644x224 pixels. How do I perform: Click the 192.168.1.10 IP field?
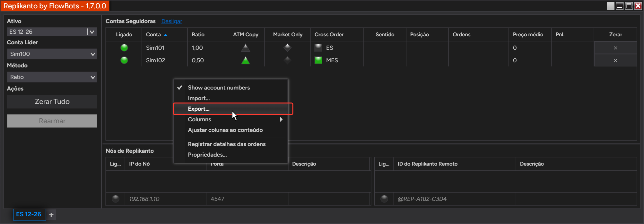point(166,199)
